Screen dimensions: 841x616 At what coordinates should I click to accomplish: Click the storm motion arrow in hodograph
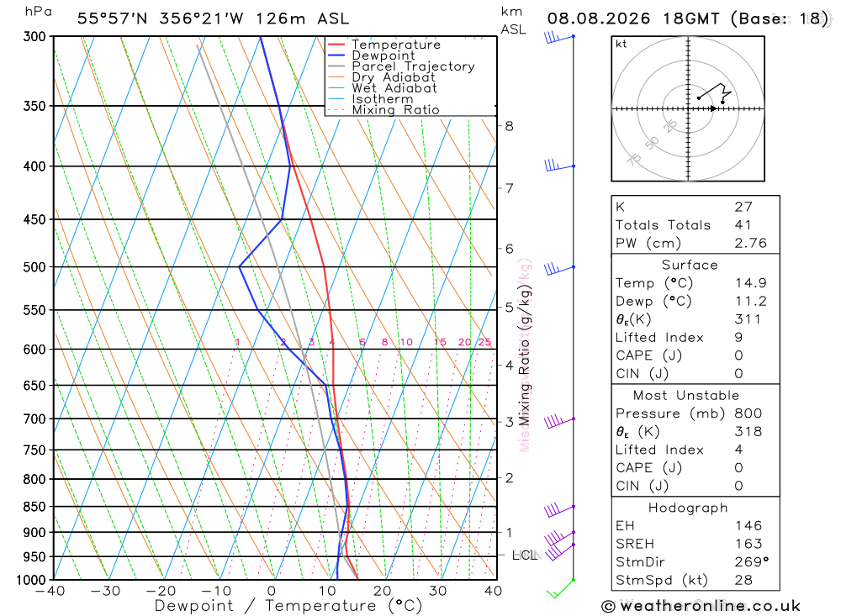[713, 109]
